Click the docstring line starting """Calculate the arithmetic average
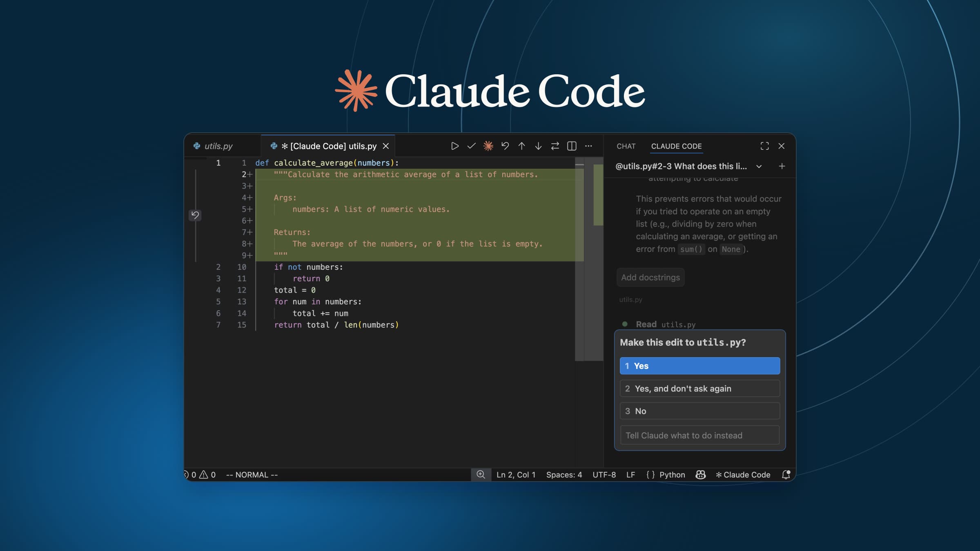Screen dimensions: 980x551 coord(406,174)
